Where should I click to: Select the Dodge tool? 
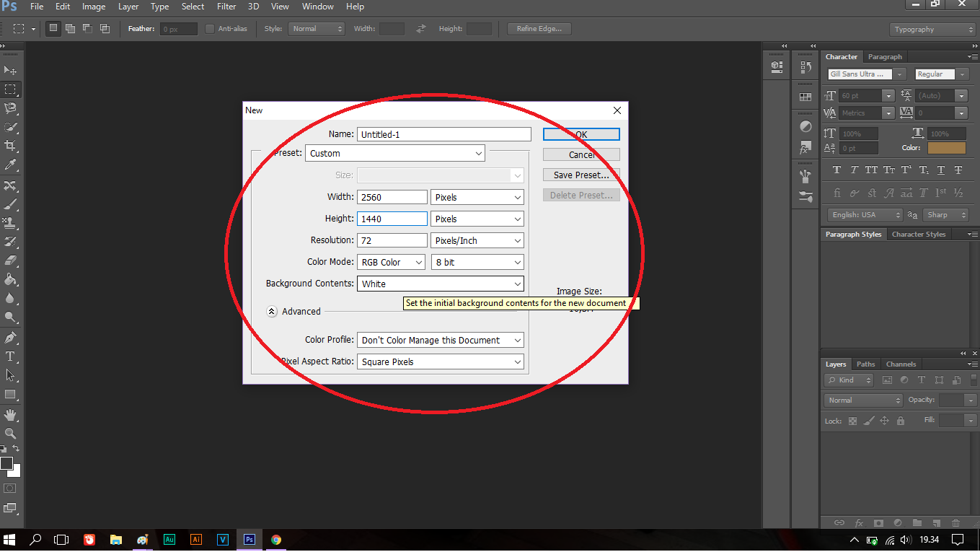(x=10, y=317)
